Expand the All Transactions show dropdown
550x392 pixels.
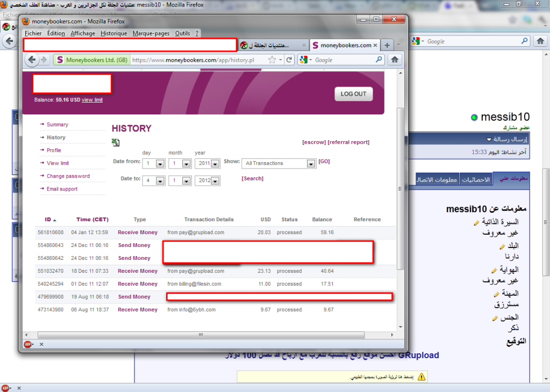point(311,164)
